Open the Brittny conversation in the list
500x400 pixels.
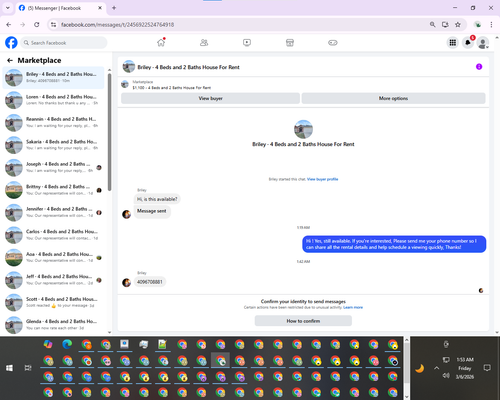pyautogui.click(x=53, y=190)
